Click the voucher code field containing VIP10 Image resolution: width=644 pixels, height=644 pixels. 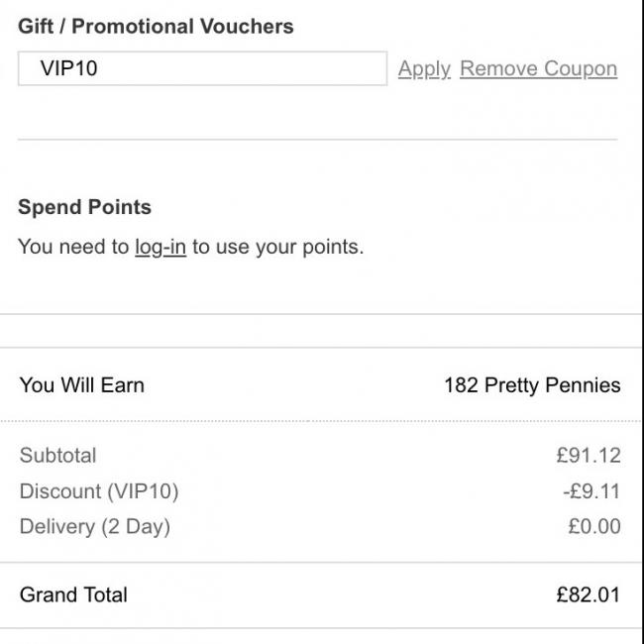(202, 68)
